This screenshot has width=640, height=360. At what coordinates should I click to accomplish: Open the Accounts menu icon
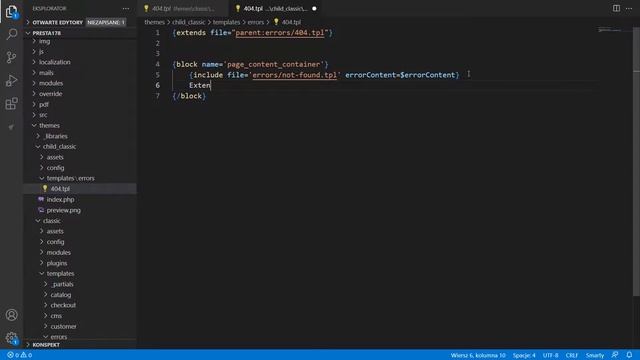11,315
